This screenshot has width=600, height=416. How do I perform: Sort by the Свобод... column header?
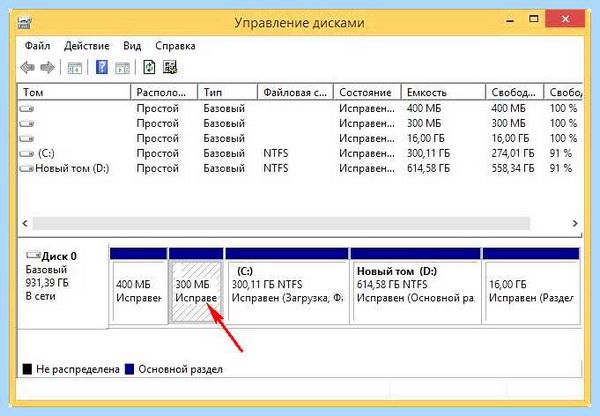tap(515, 92)
